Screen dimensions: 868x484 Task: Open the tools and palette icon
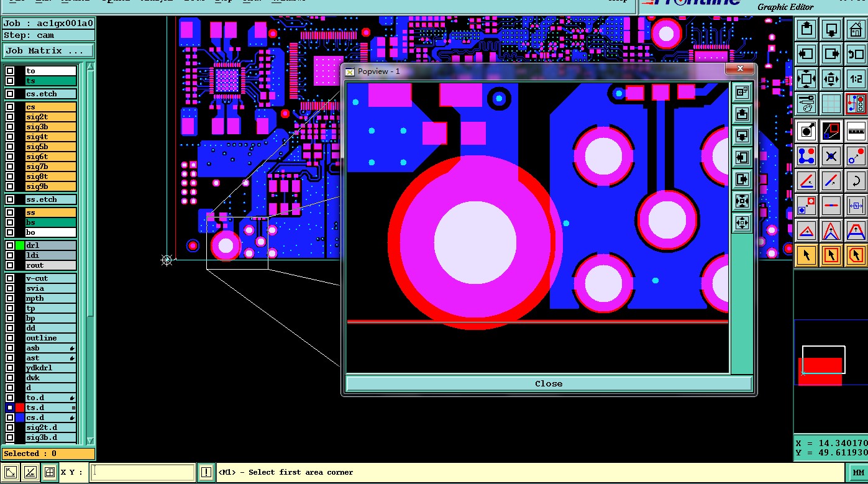[806, 104]
